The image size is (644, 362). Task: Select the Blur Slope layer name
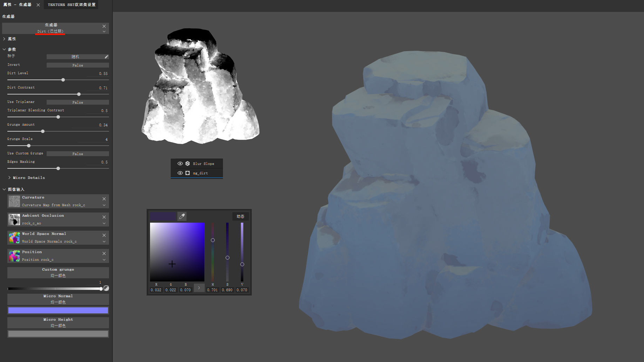(203, 164)
